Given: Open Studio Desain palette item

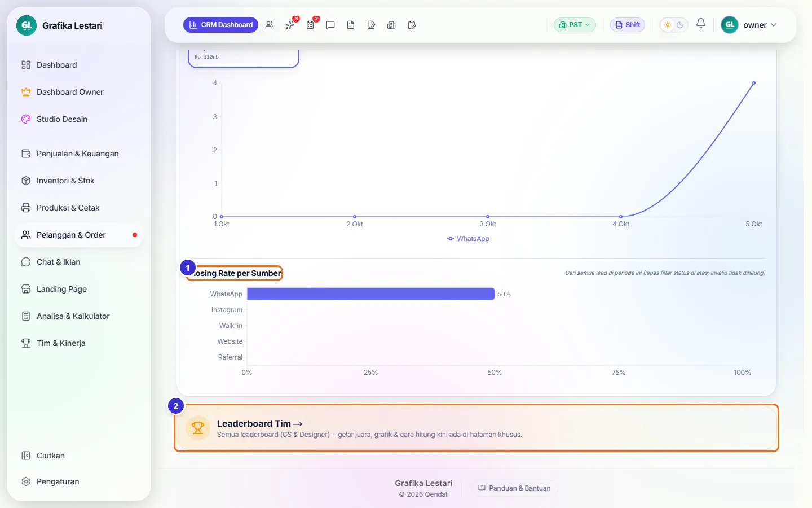Looking at the screenshot, I should 79,119.
